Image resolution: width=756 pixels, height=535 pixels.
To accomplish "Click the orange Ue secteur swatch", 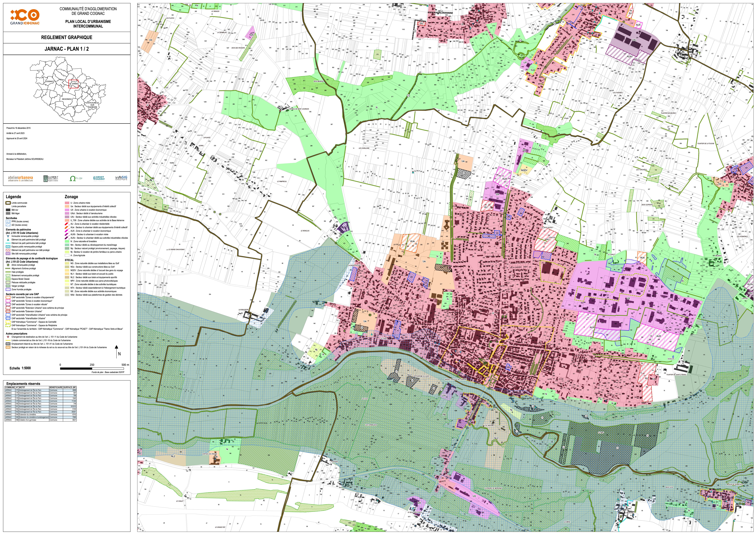I will [67, 207].
